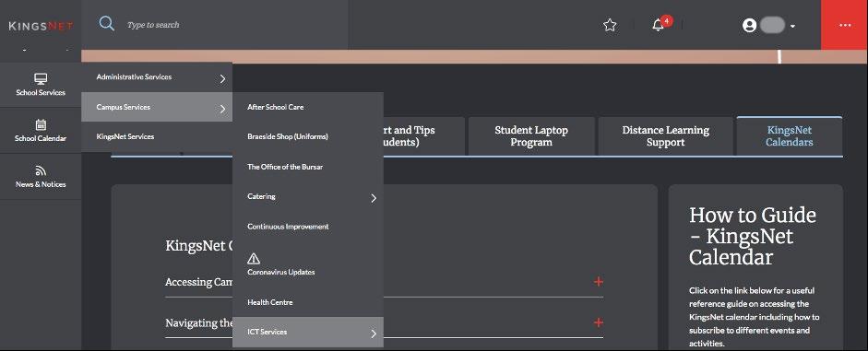
Task: Expand Administrative Services submenu arrow
Action: coord(222,78)
